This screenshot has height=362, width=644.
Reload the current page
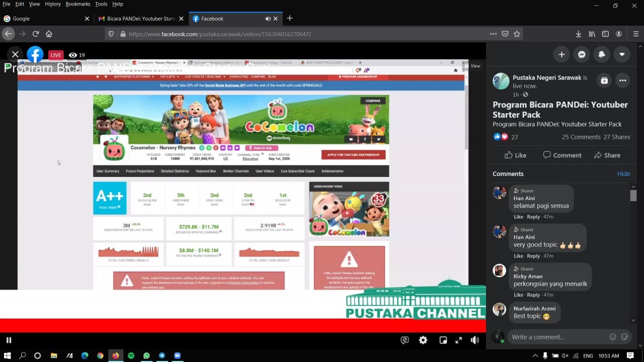pos(36,34)
